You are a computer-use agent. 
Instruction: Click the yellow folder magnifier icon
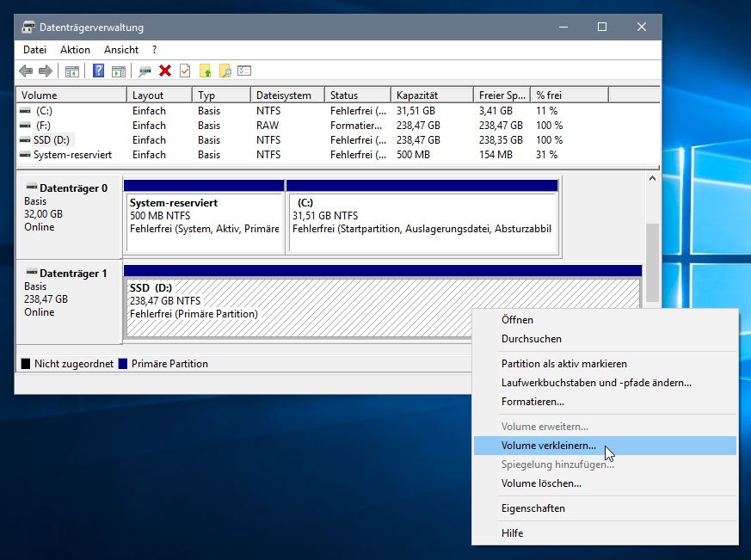coord(225,71)
